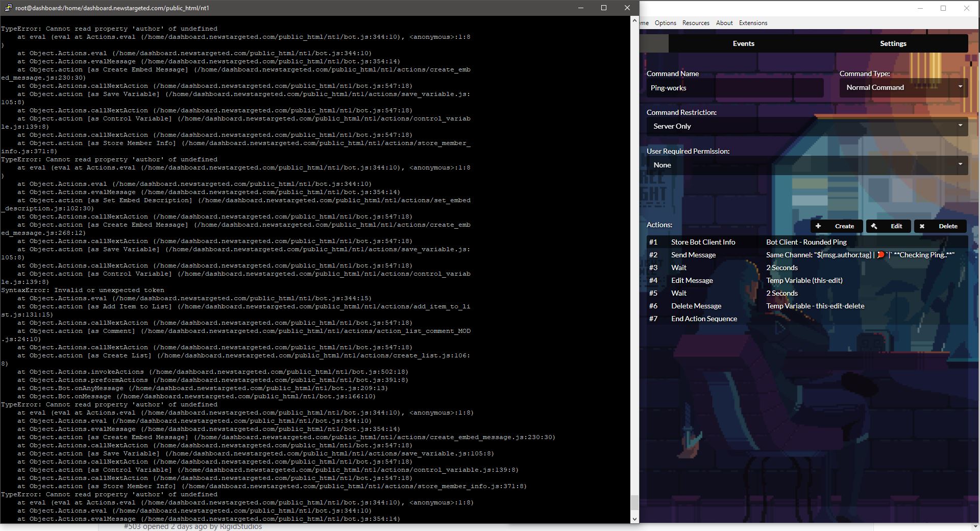The height and width of the screenshot is (531, 980).
Task: Open the Command Type dropdown showing Normal Command
Action: [902, 87]
